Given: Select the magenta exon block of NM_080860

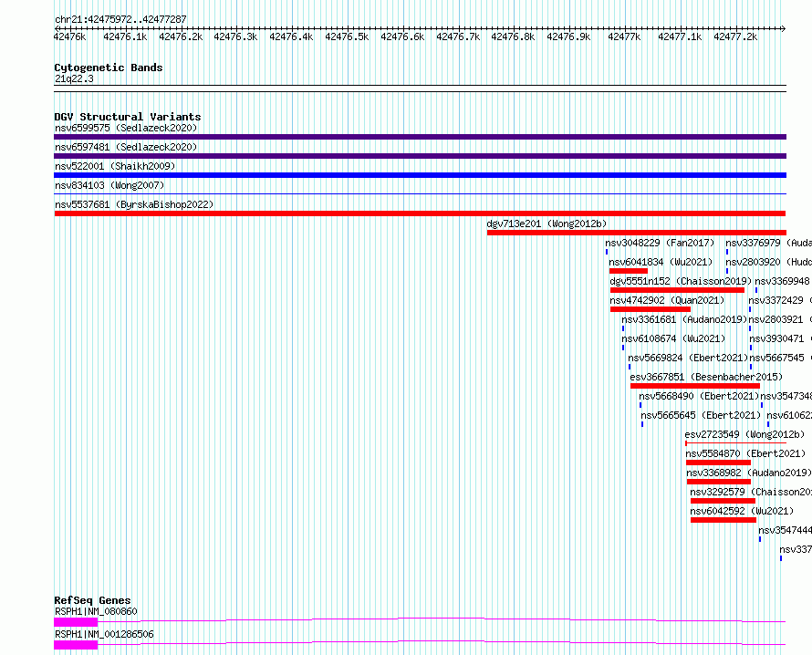Looking at the screenshot, I should pyautogui.click(x=76, y=622).
